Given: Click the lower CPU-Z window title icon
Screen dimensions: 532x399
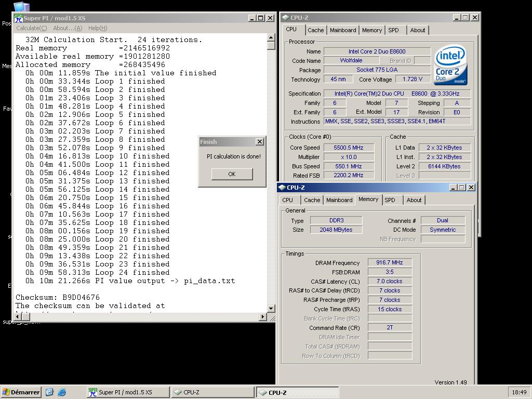Looking at the screenshot, I should pyautogui.click(x=282, y=187).
